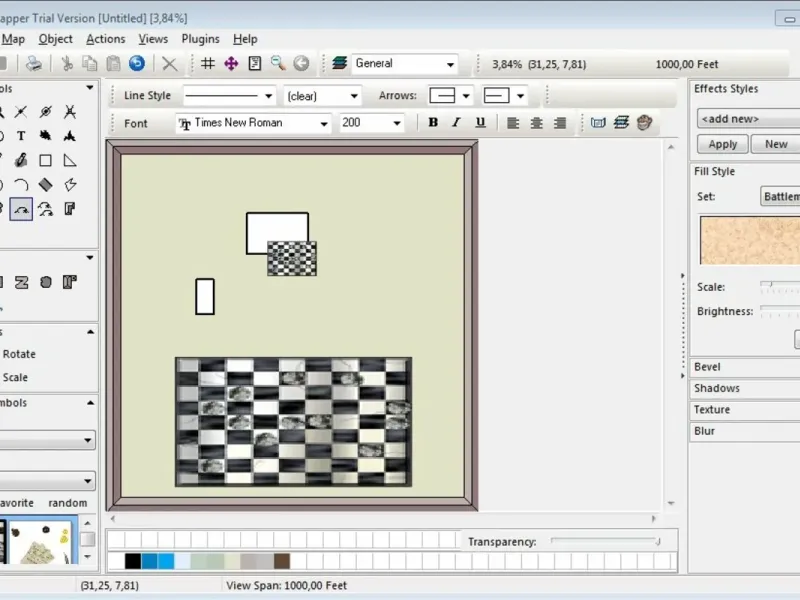The image size is (800, 600).
Task: Select the freehand pen brush tool
Action: (x=21, y=161)
